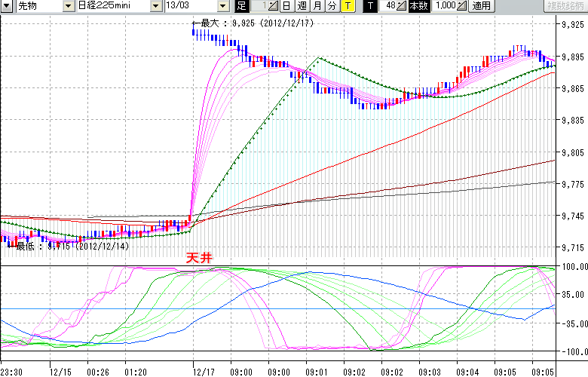Screen dimensions: 588x377
Task: Expand the 日経225mini instrument dropdown
Action: [156, 6]
